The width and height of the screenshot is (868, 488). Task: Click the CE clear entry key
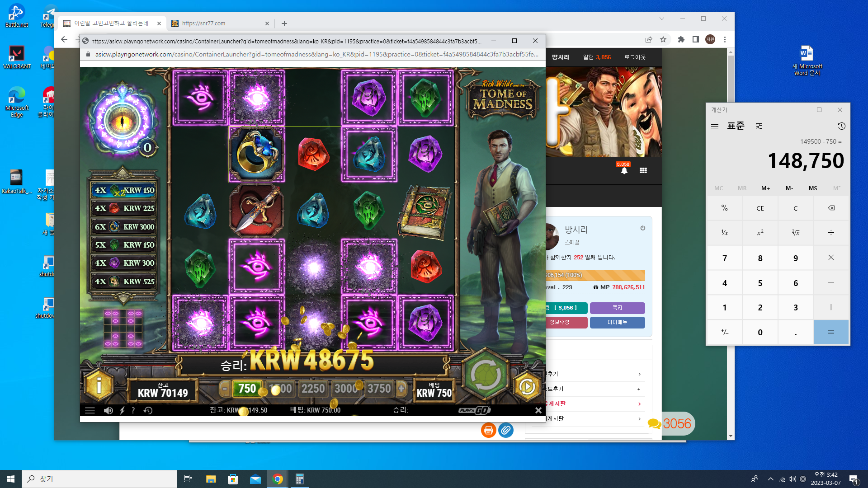(760, 208)
